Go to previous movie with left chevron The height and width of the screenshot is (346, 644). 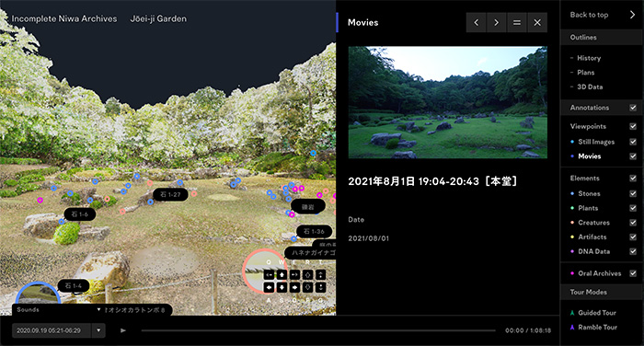pos(476,23)
